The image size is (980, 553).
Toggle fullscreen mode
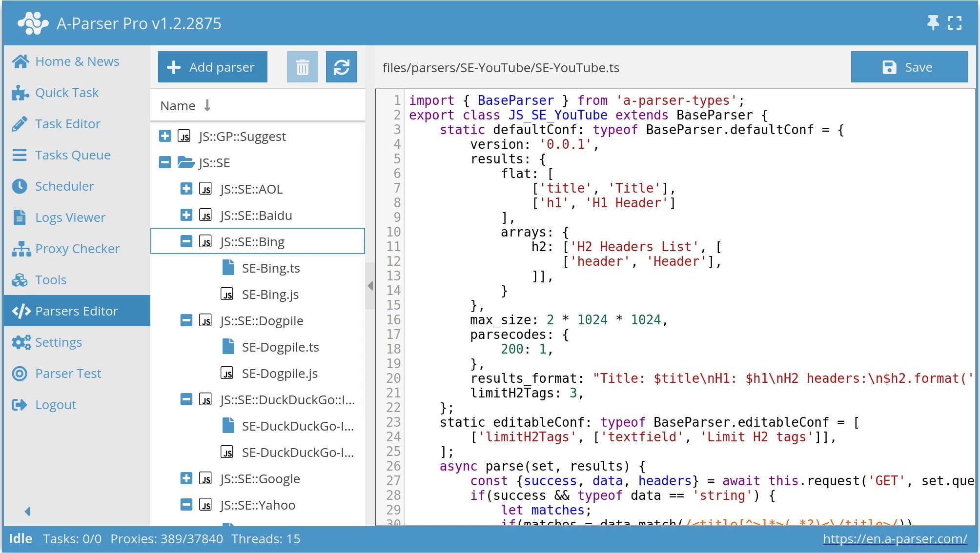tap(955, 22)
